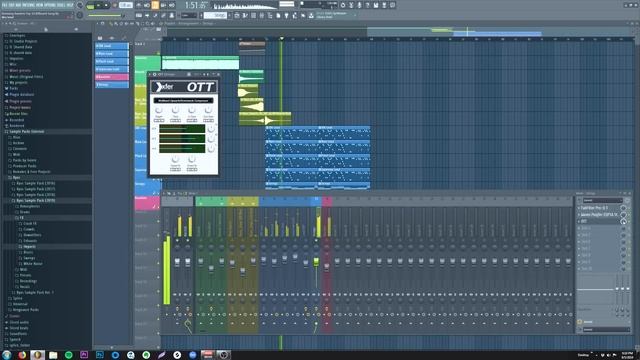Toggle the metronome icon
This screenshot has width=640, height=360.
(x=139, y=5)
